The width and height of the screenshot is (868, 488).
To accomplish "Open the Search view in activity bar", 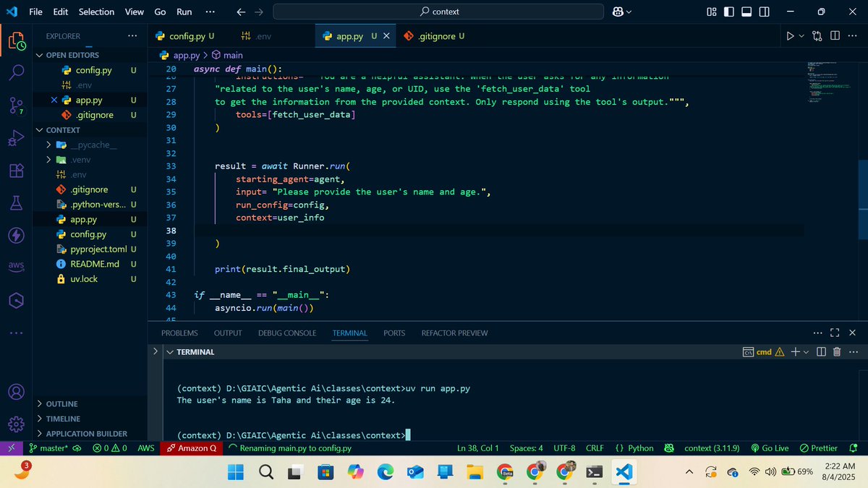I will pyautogui.click(x=17, y=73).
